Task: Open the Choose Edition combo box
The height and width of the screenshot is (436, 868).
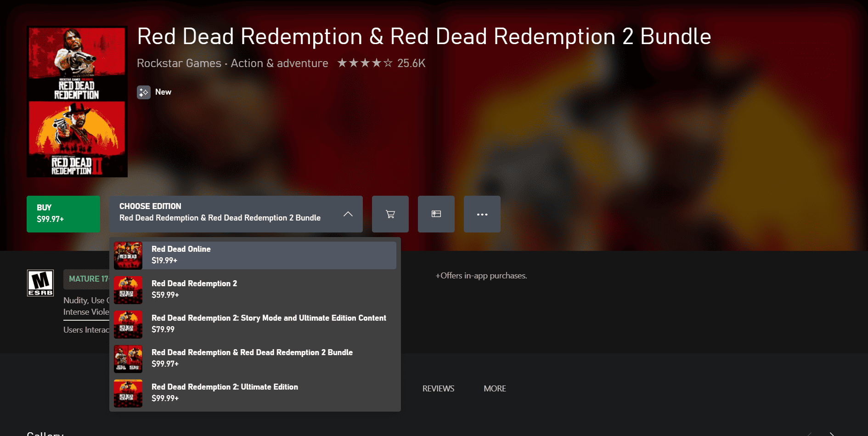Action: point(236,214)
